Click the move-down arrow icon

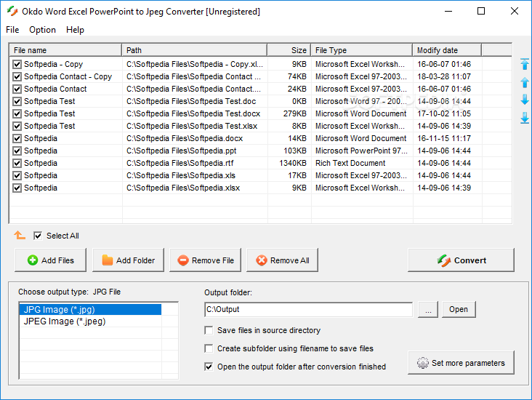click(x=525, y=100)
